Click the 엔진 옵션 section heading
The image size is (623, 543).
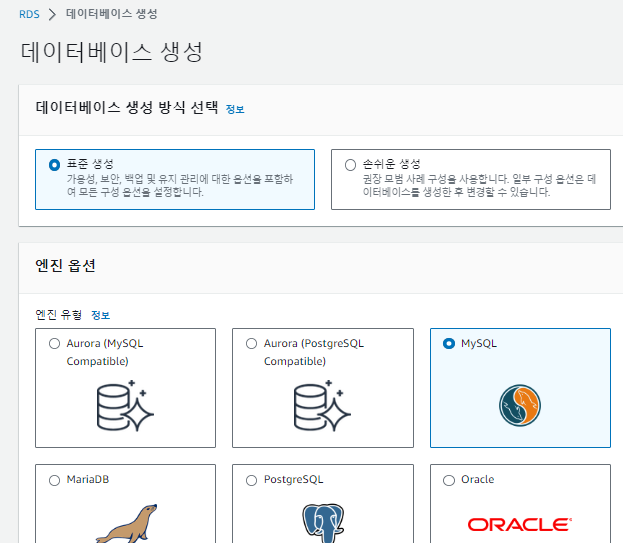tap(66, 265)
